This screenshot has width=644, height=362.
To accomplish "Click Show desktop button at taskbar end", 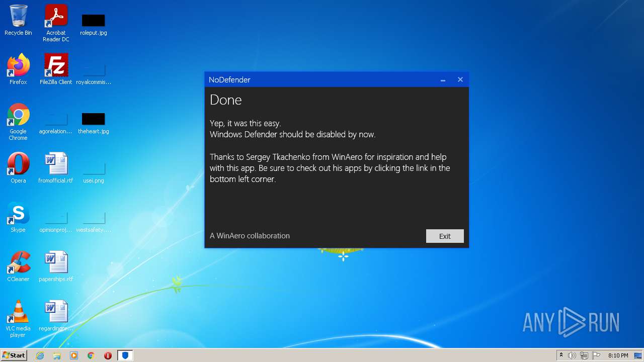I will (638, 355).
